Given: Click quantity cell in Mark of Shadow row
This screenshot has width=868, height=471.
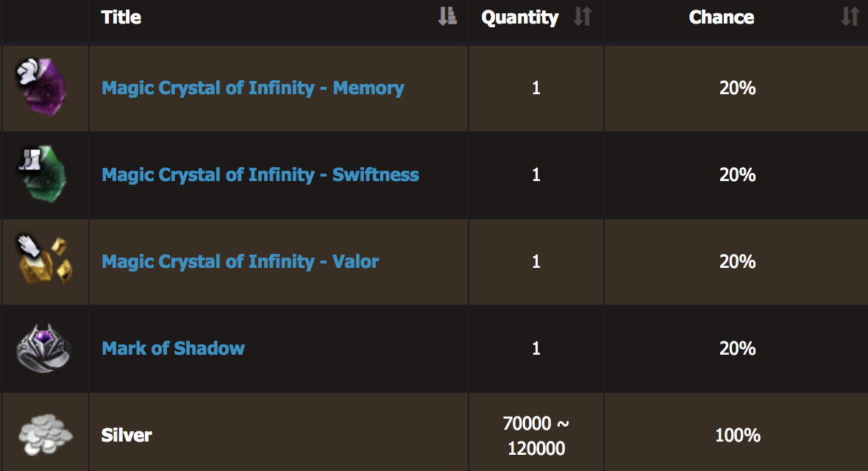Looking at the screenshot, I should pyautogui.click(x=536, y=348).
